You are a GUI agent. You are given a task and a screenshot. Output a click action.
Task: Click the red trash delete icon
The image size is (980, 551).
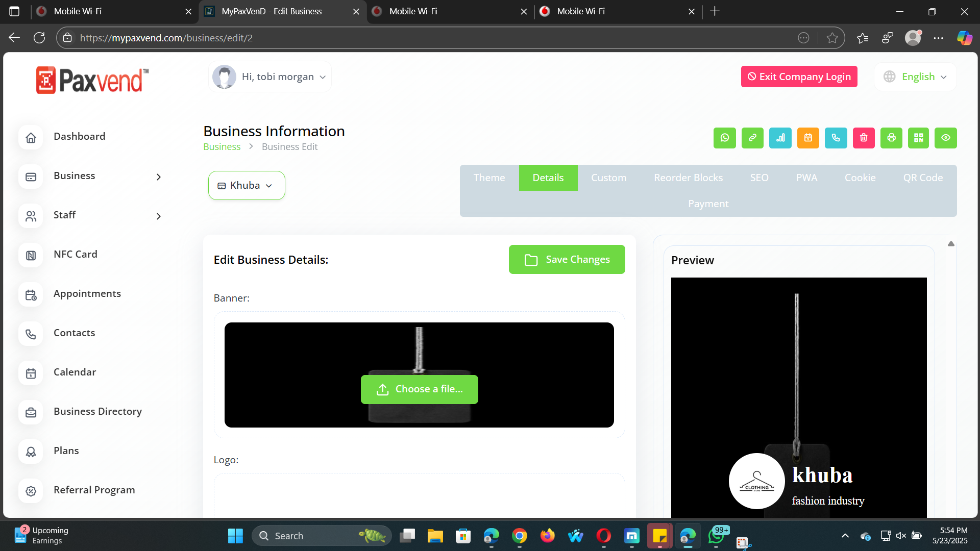pyautogui.click(x=864, y=138)
